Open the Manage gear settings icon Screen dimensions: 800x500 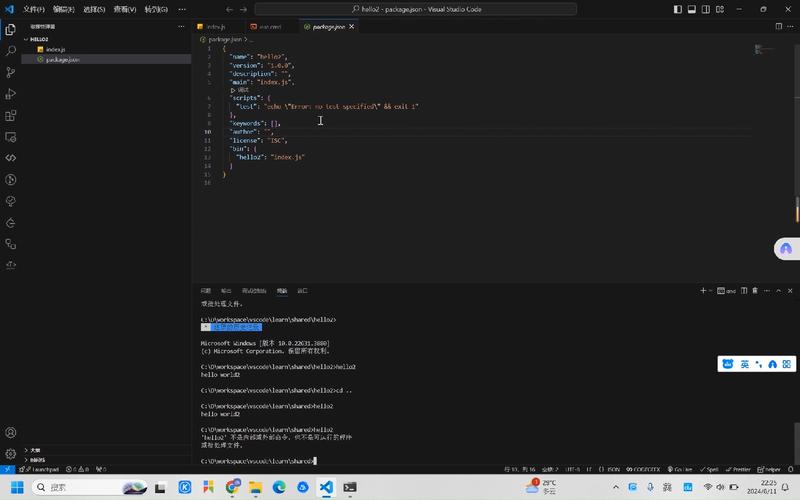(x=10, y=454)
